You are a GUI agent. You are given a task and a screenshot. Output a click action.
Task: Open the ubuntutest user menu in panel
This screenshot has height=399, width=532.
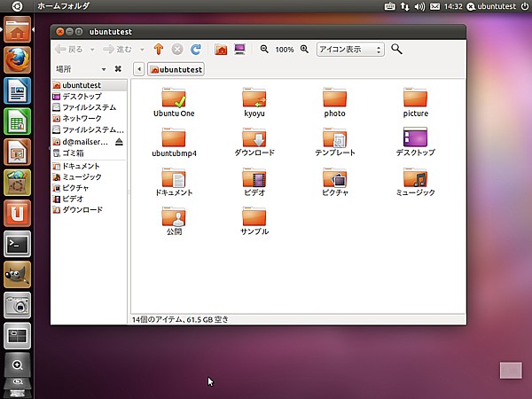coord(491,6)
